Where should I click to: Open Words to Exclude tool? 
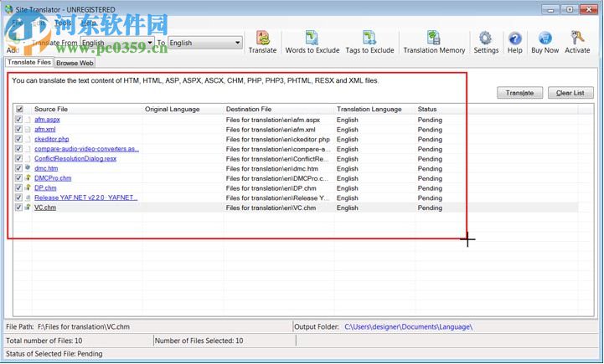tap(312, 42)
